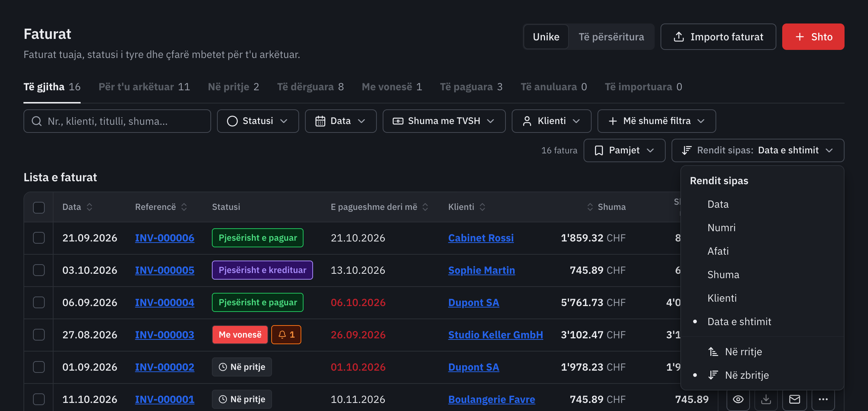This screenshot has width=868, height=411.
Task: Click the red Shto button
Action: point(813,37)
